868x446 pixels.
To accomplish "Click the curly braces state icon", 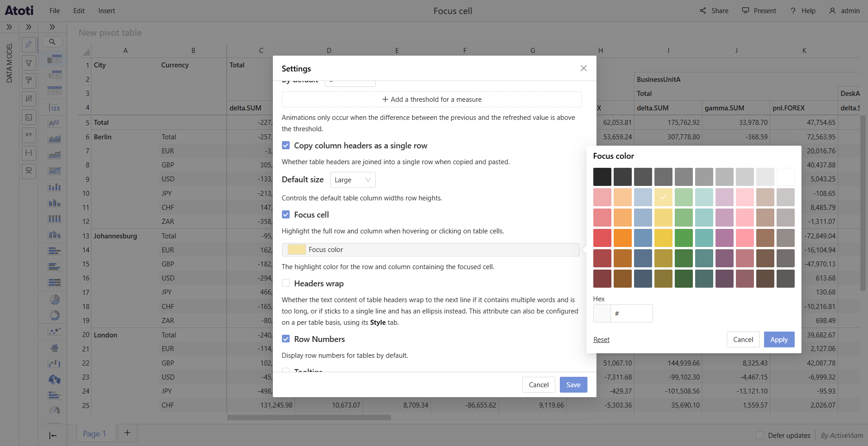I will coord(29,153).
